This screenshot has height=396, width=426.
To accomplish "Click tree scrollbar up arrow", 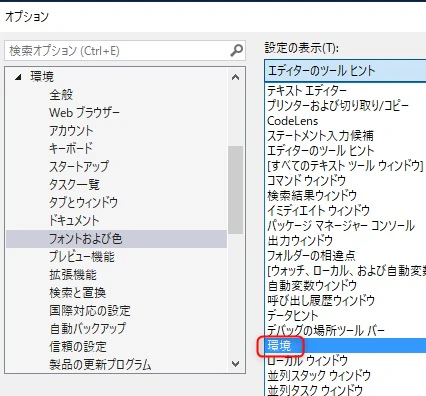I will [236, 78].
